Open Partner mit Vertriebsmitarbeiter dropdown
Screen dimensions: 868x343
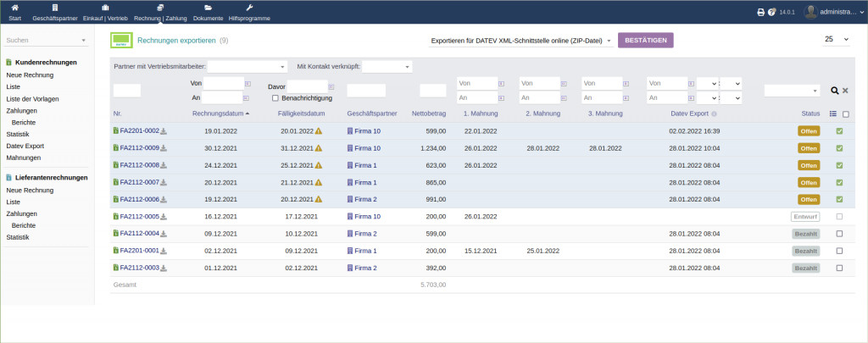[x=248, y=66]
